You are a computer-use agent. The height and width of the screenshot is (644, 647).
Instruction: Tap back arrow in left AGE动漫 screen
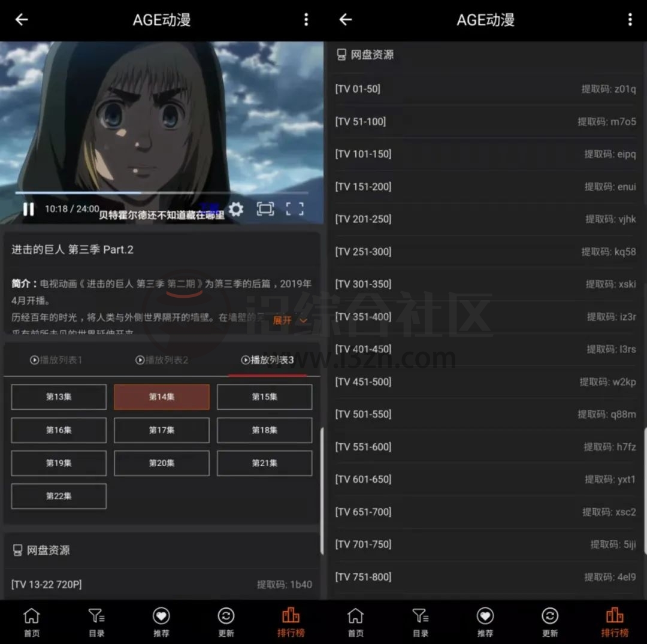[x=22, y=19]
